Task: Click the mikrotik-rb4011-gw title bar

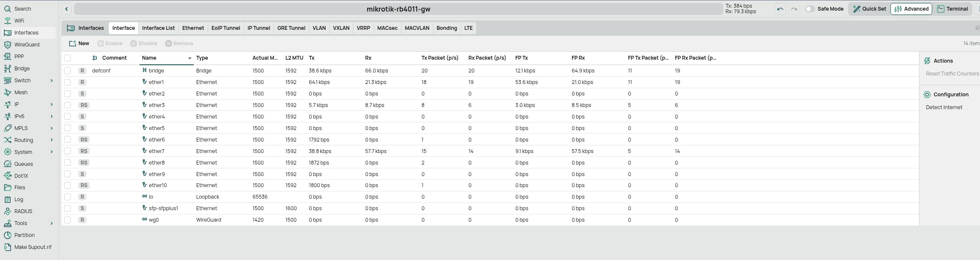Action: coord(398,9)
